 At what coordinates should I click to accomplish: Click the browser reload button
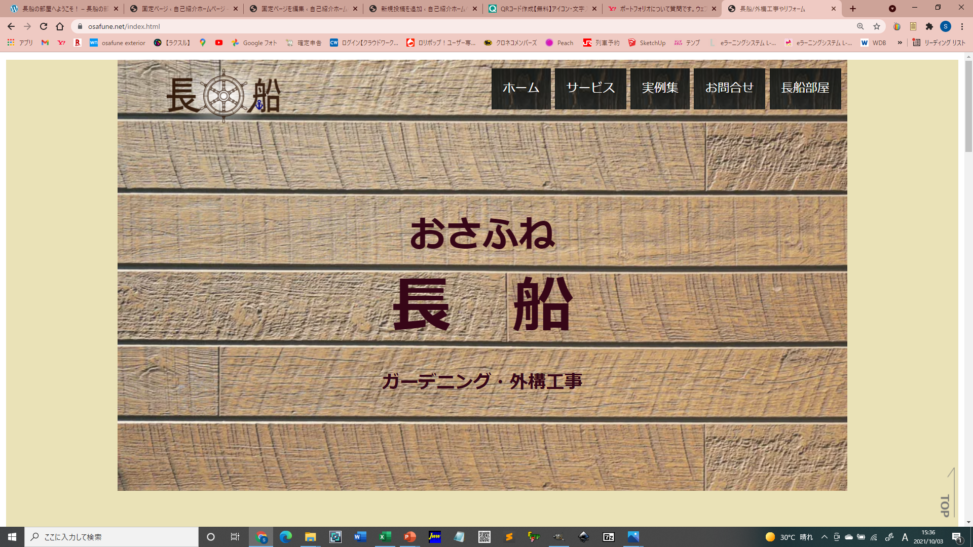[43, 27]
